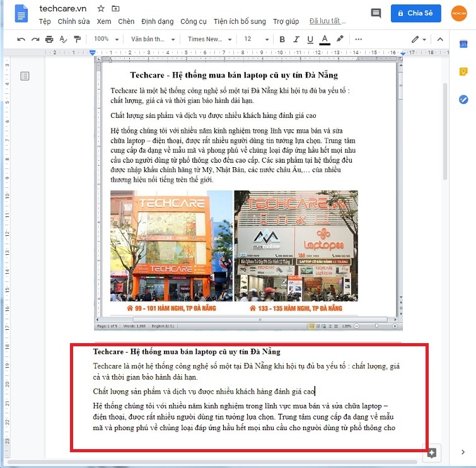Toggle bold formatting
This screenshot has height=468, width=476.
(282, 39)
